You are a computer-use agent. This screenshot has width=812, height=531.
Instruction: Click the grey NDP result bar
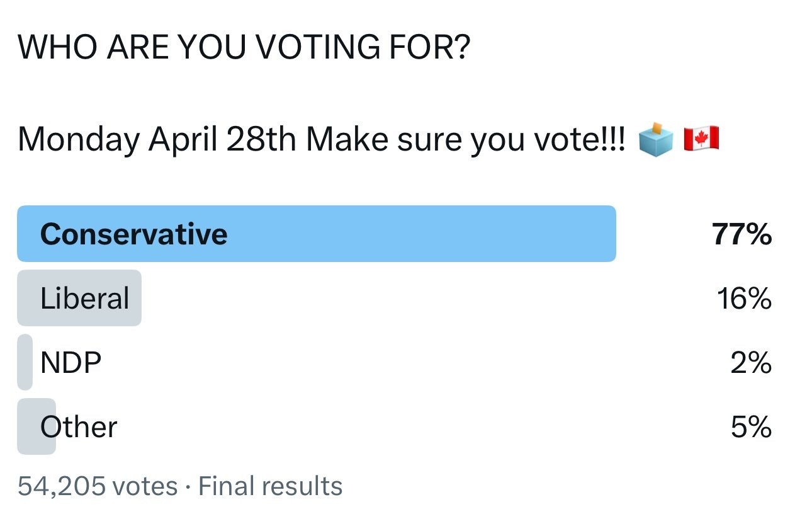point(25,362)
